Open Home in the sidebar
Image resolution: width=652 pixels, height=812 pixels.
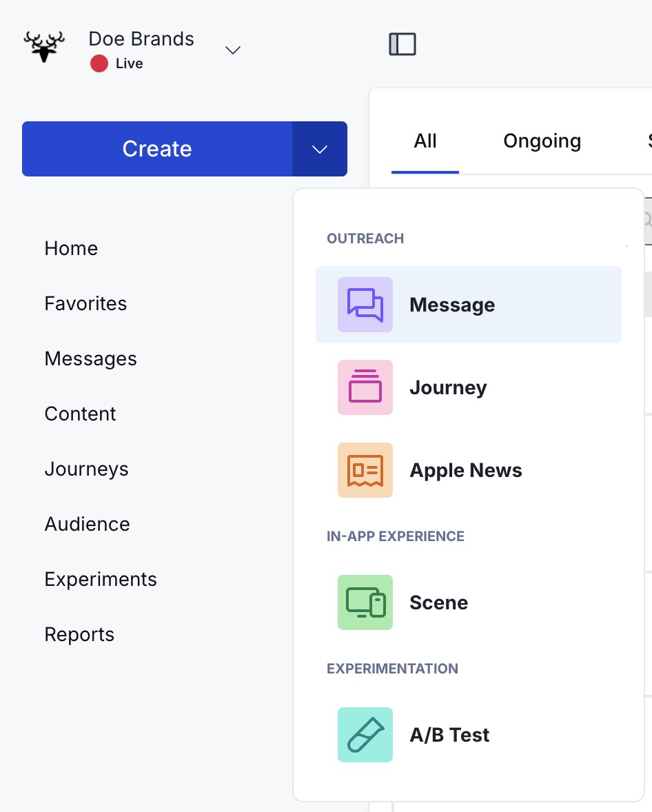coord(71,248)
